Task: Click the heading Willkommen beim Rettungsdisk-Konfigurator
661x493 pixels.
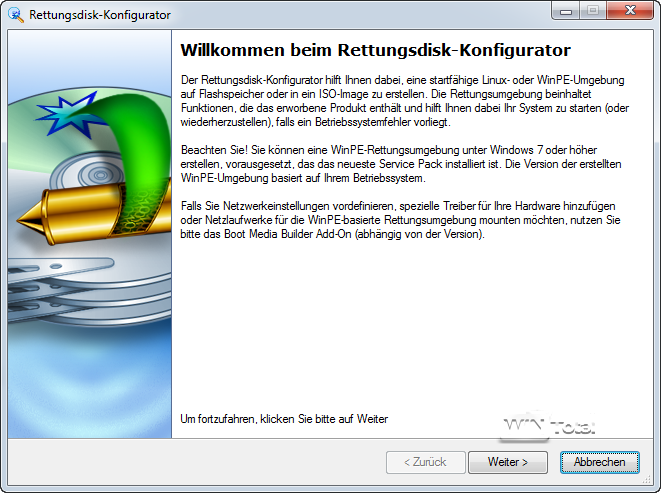Action: coord(375,50)
